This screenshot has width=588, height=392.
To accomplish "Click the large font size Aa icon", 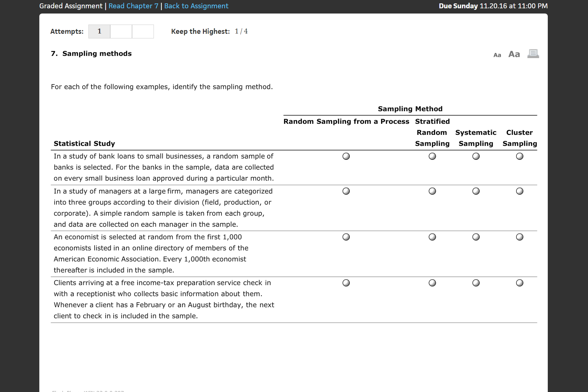I will click(514, 54).
